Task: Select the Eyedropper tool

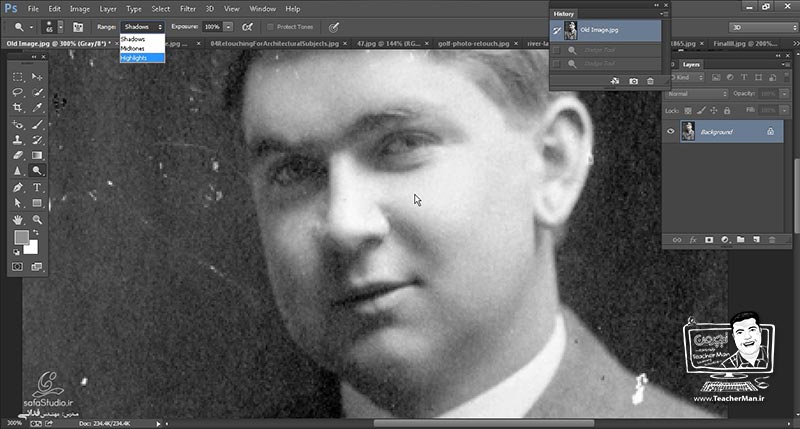Action: click(x=37, y=108)
